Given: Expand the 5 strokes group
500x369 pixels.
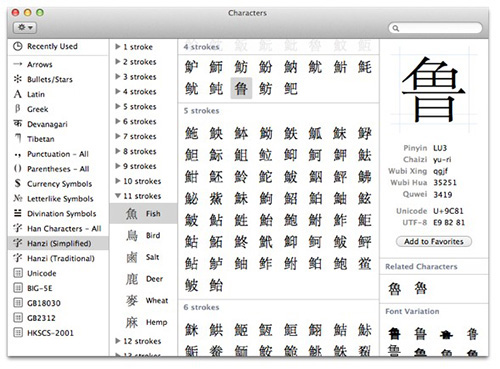Looking at the screenshot, I should tap(118, 106).
